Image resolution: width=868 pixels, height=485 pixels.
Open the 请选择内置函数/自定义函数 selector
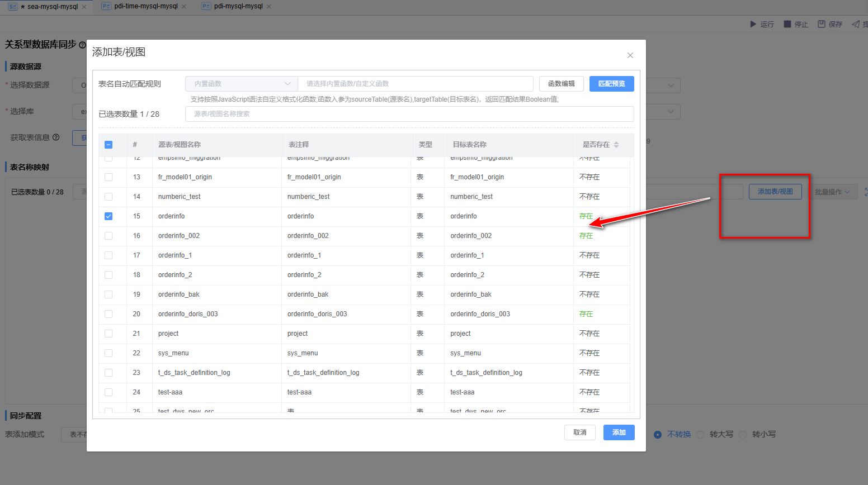click(x=415, y=84)
